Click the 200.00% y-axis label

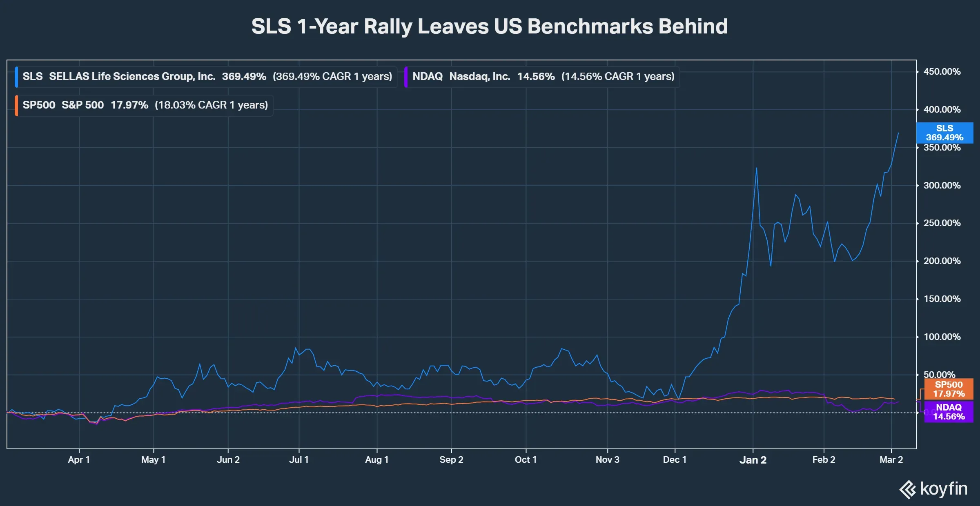click(942, 261)
